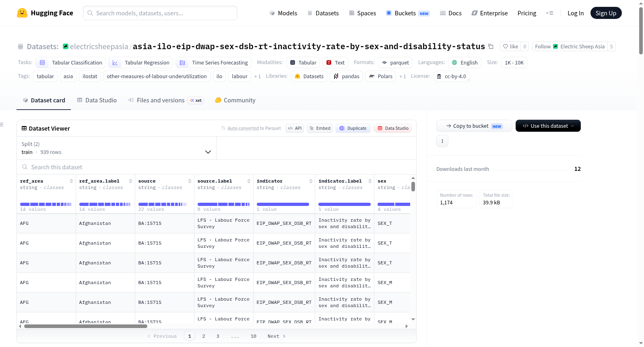Image resolution: width=644 pixels, height=347 pixels.
Task: Open the Use this dataset dropdown
Action: click(x=548, y=126)
